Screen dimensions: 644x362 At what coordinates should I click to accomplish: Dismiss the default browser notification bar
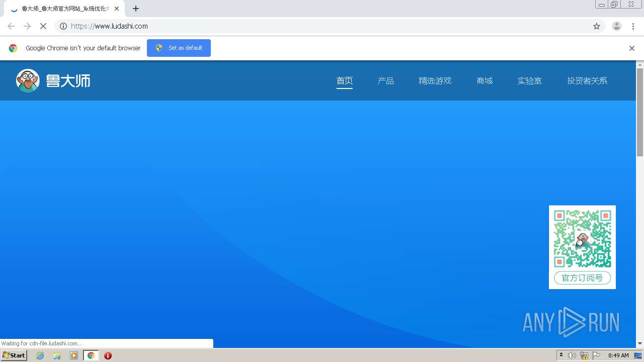click(x=632, y=48)
